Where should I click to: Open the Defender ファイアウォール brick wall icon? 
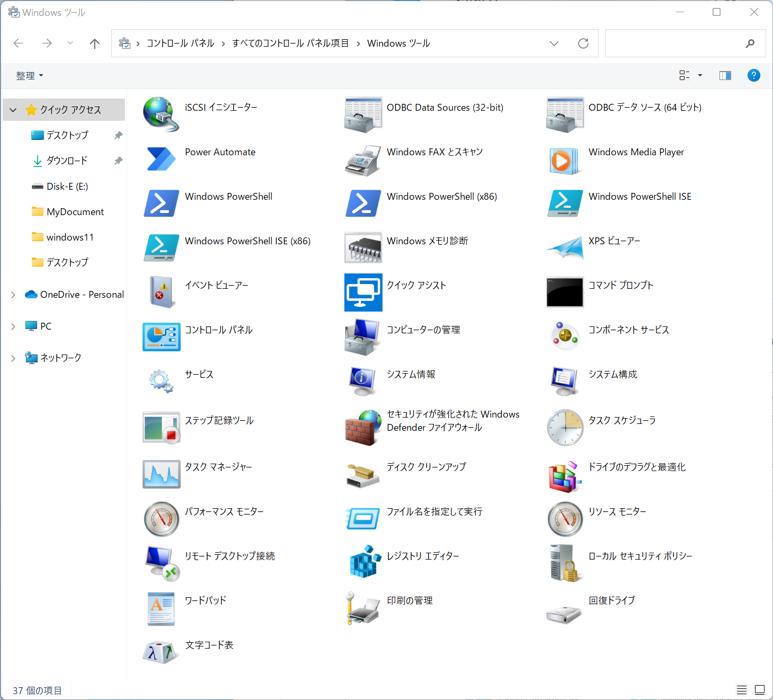363,428
